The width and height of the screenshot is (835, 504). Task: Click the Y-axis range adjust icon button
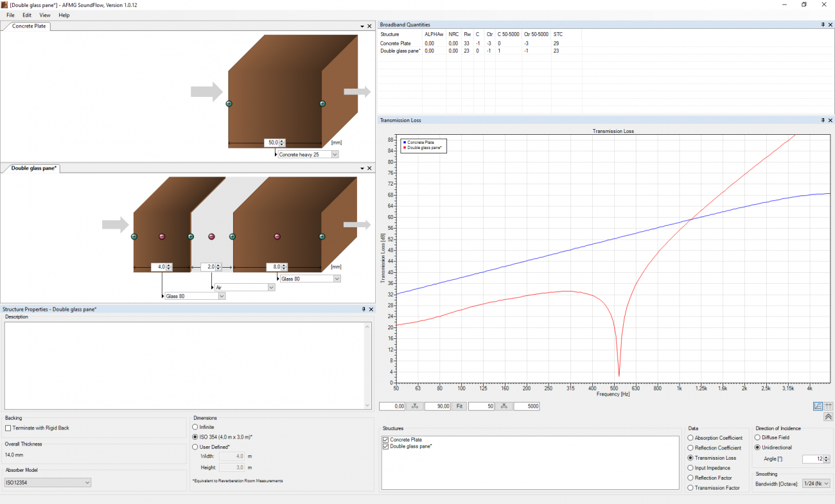coord(415,406)
